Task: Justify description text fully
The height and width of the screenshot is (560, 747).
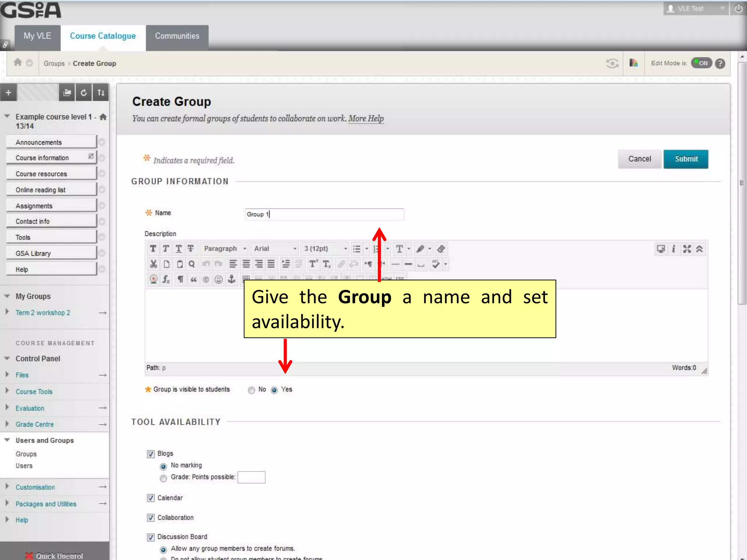Action: (x=271, y=264)
